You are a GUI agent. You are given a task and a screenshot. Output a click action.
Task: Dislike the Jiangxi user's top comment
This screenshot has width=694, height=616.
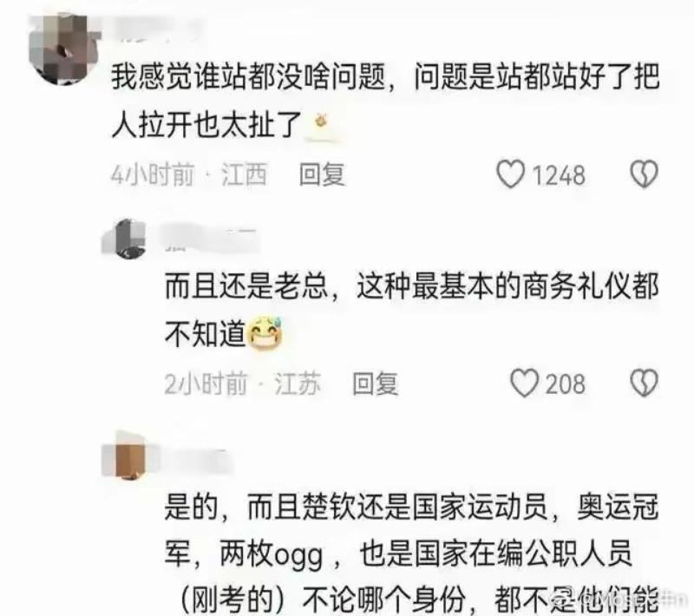point(644,174)
